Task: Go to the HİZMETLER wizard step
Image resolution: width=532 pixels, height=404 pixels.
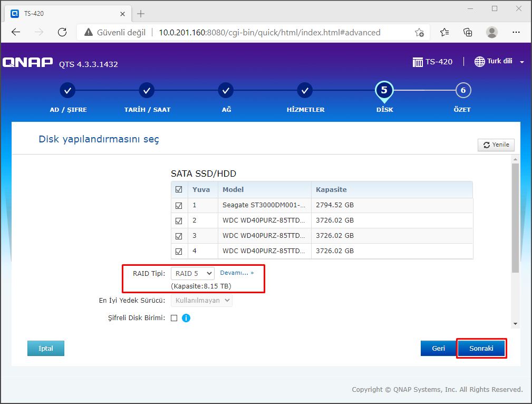Action: click(x=305, y=91)
